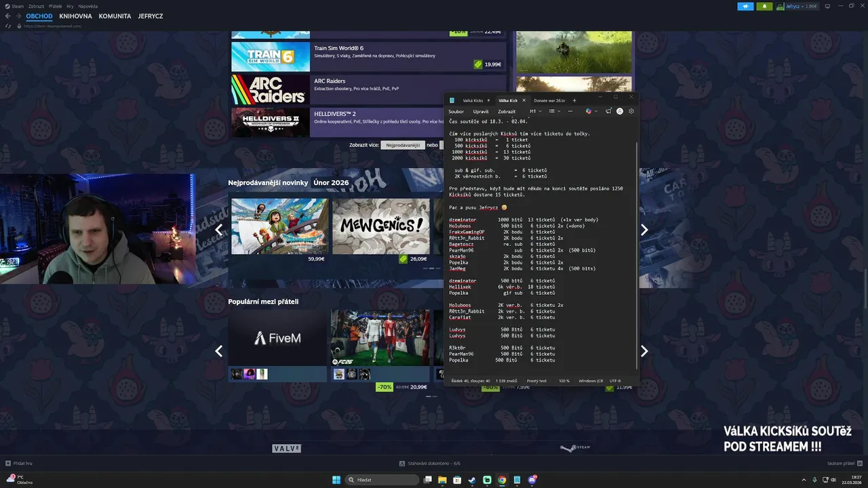Open Copilot dropdown in Notepad
The height and width of the screenshot is (488, 868).
591,111
